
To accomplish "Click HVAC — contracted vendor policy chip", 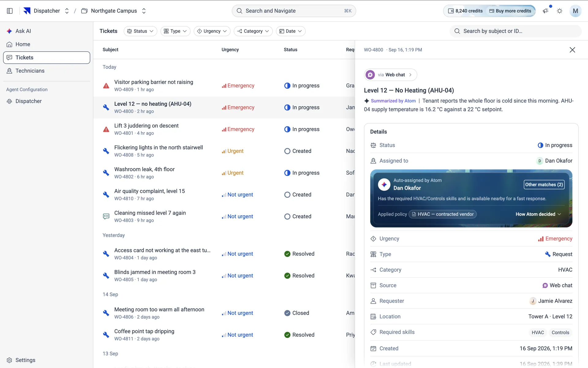I will 443,214.
